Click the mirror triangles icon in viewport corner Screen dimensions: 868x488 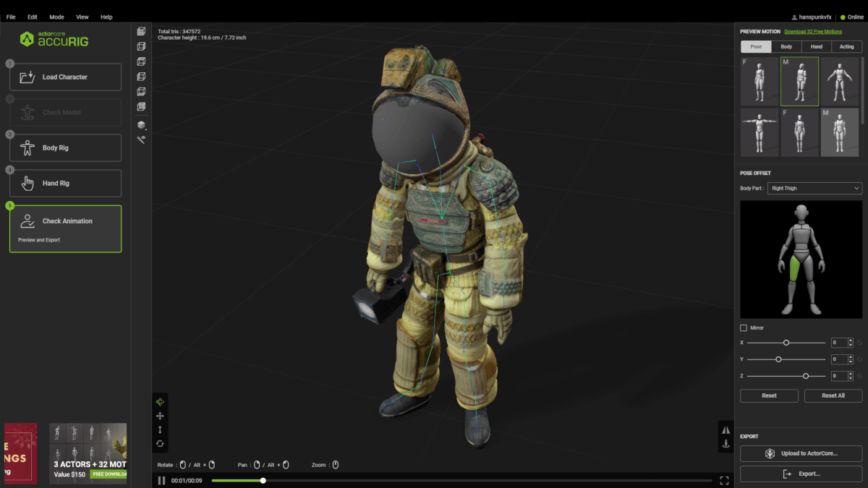(x=726, y=429)
